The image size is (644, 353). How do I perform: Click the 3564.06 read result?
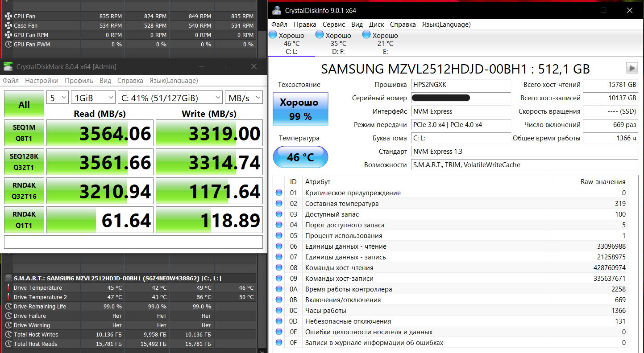coord(100,133)
